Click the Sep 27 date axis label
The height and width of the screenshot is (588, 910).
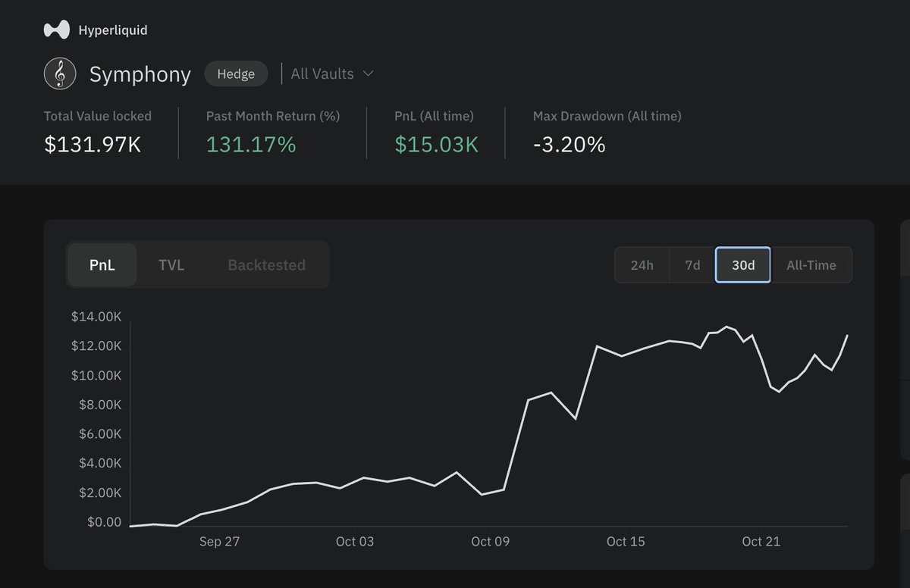pyautogui.click(x=219, y=541)
